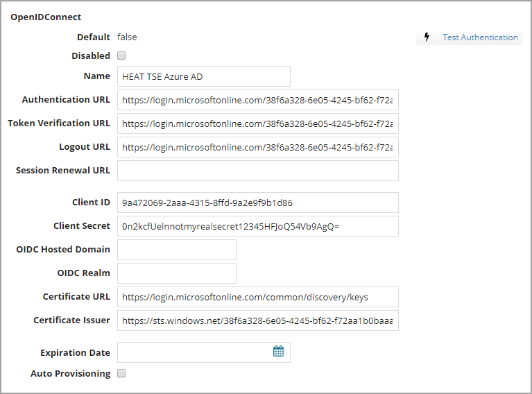Click the Auto Provisioning label
The height and width of the screenshot is (394, 532).
[70, 374]
